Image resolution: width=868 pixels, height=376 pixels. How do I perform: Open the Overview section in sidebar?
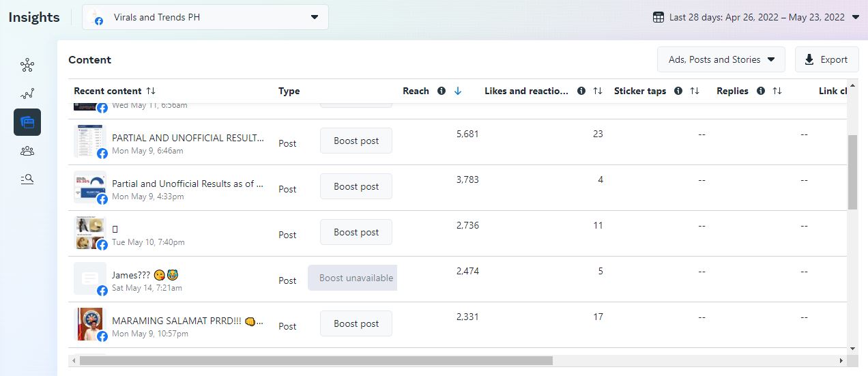click(27, 66)
